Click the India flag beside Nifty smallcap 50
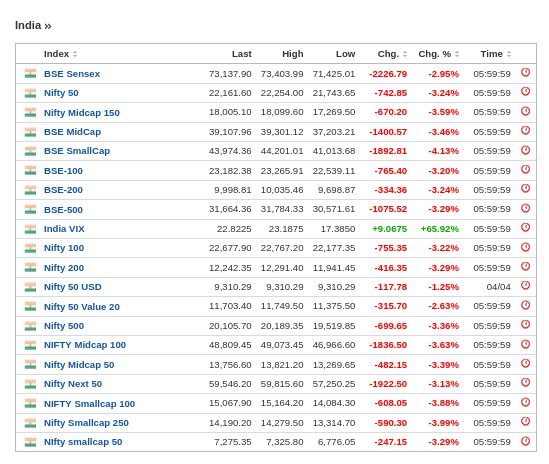The image size is (549, 464). [x=30, y=442]
